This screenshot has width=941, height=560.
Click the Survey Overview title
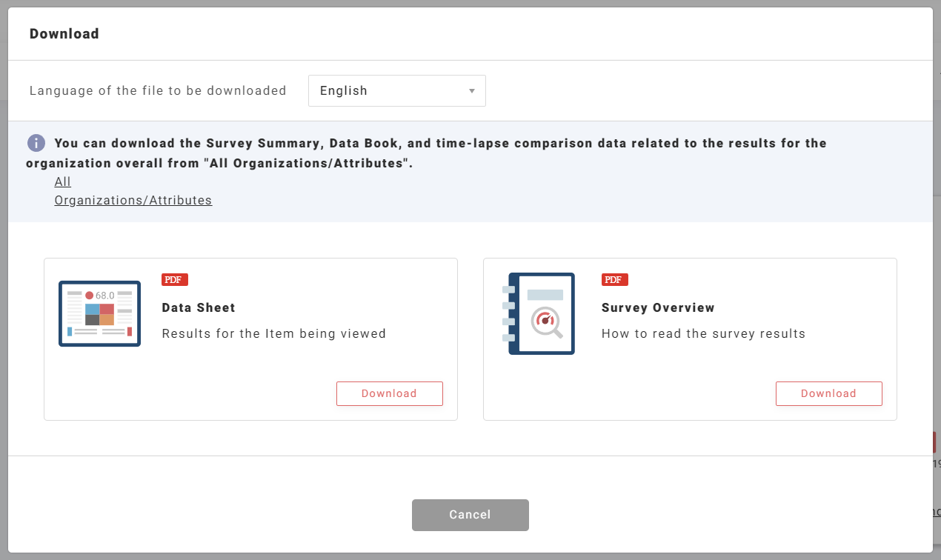(x=658, y=307)
